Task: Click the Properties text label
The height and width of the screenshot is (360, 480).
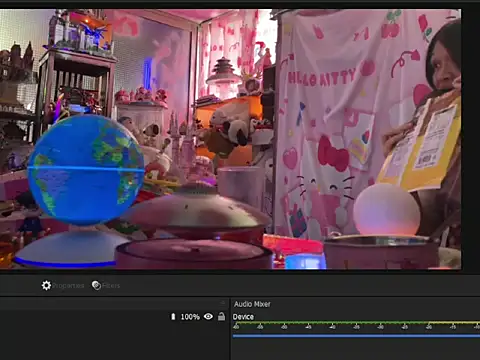Action: point(68,286)
